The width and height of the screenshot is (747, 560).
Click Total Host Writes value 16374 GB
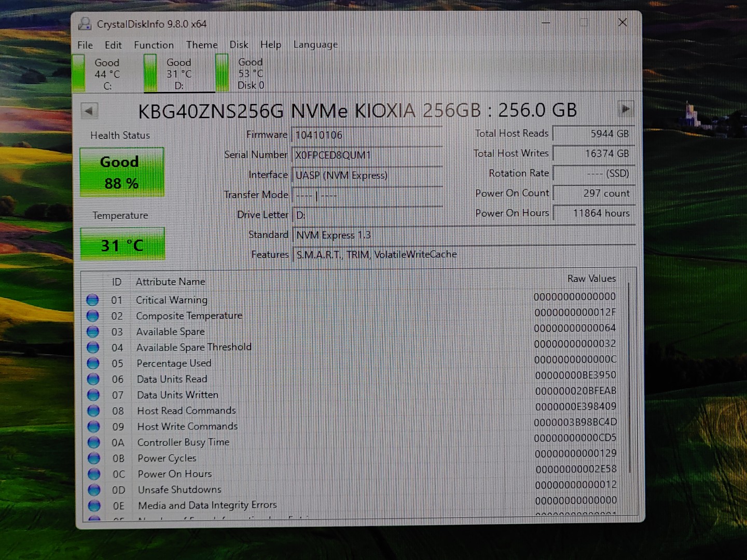[593, 153]
